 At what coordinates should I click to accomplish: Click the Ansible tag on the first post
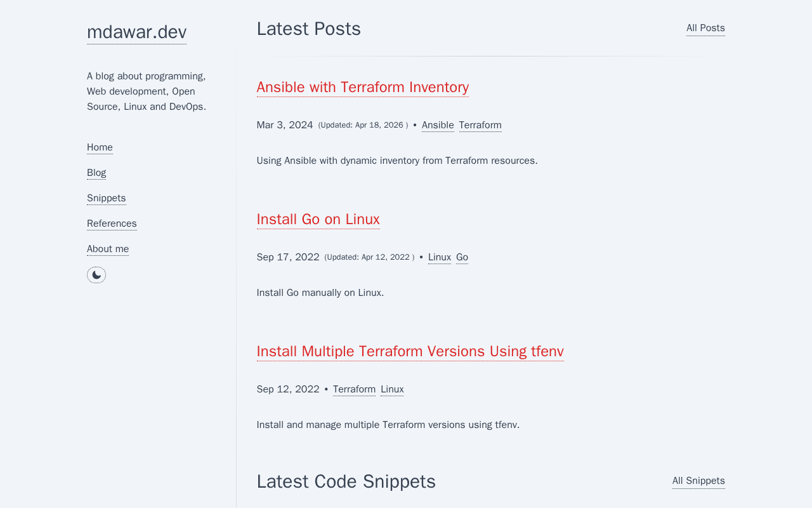438,125
